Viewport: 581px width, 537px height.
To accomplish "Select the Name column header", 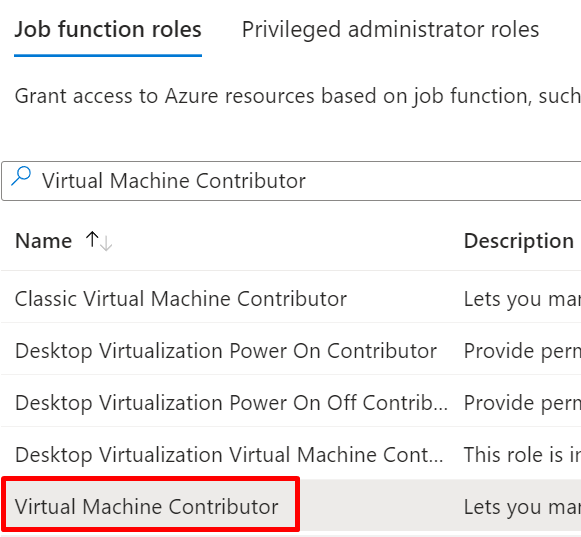I will [x=44, y=241].
